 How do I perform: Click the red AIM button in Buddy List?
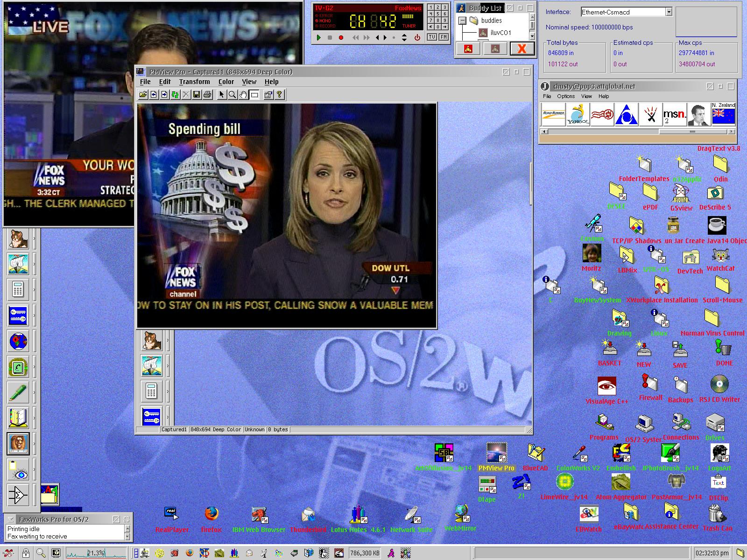[468, 49]
